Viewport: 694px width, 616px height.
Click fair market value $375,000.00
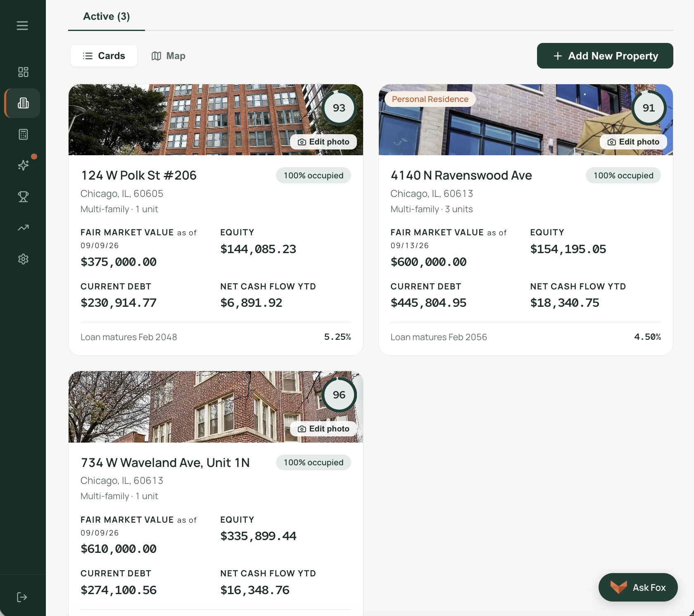[x=119, y=262]
